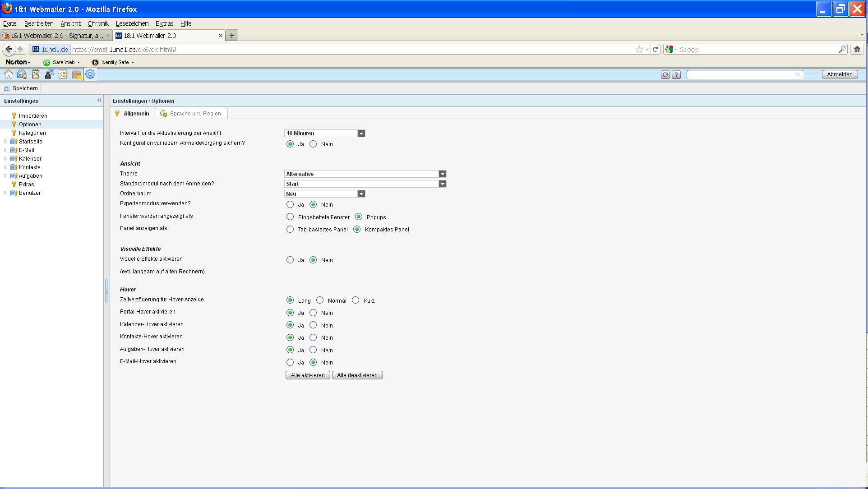The image size is (868, 489).
Task: Click the Abmelden button
Action: [839, 74]
